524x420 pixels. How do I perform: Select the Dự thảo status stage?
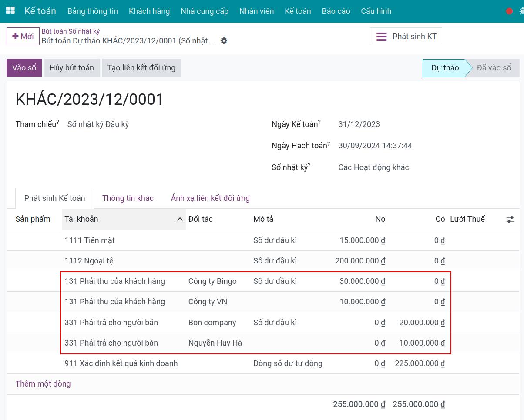pyautogui.click(x=445, y=68)
